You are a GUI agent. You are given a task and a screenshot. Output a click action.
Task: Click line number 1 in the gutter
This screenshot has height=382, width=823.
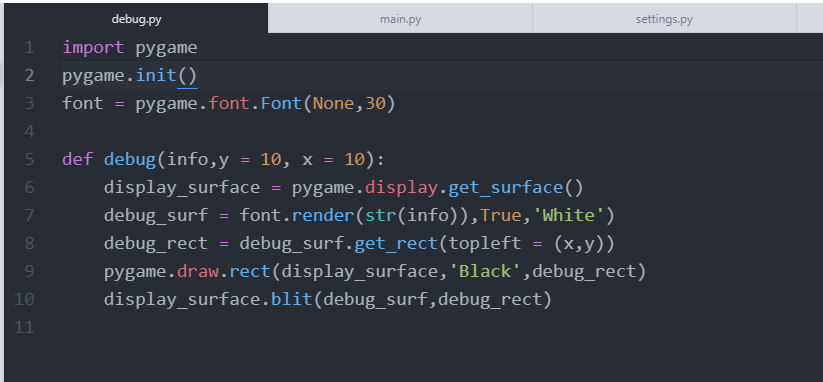tap(29, 48)
